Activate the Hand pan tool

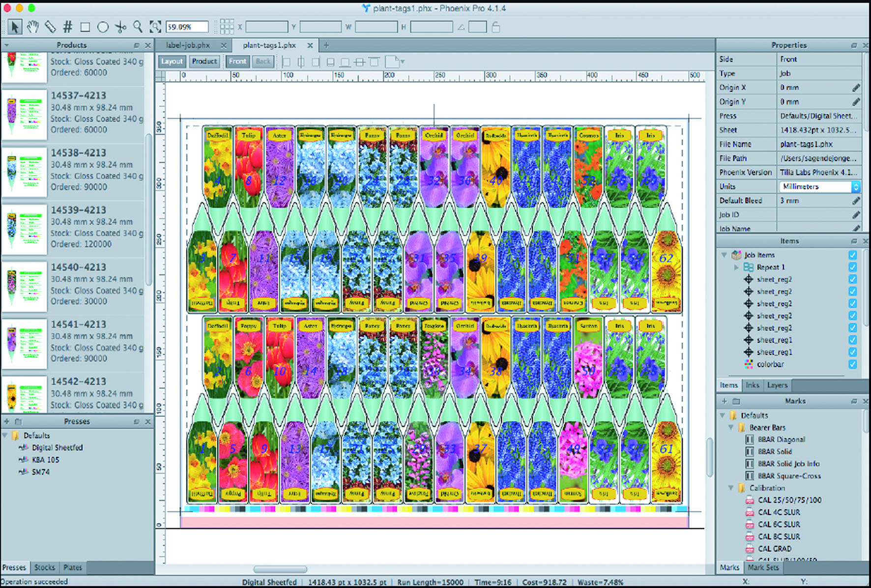[x=32, y=27]
